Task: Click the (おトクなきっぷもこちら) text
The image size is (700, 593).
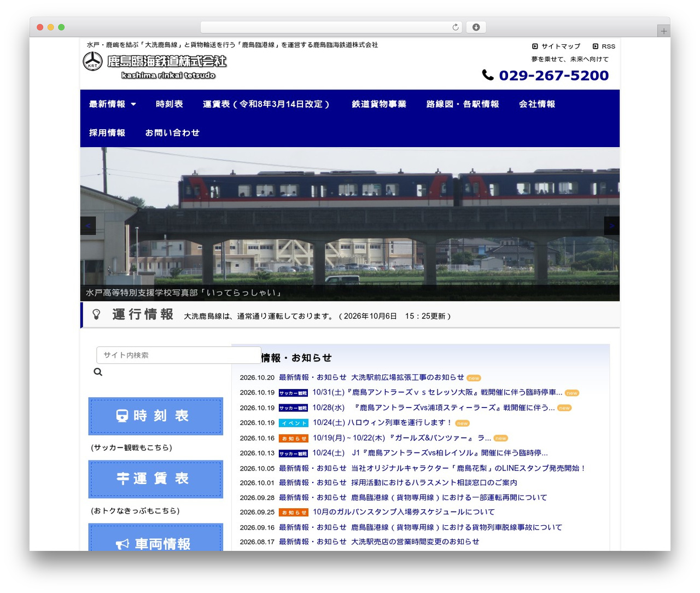Action: point(135,510)
